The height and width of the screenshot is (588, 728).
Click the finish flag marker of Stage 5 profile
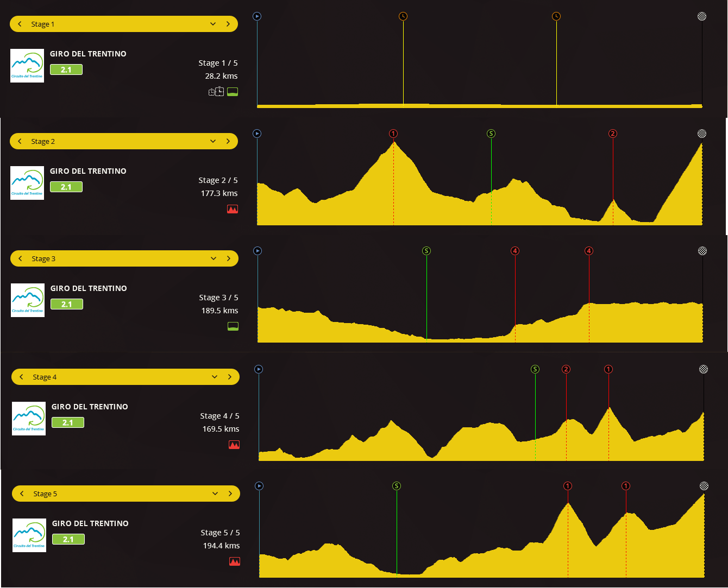pyautogui.click(x=704, y=486)
